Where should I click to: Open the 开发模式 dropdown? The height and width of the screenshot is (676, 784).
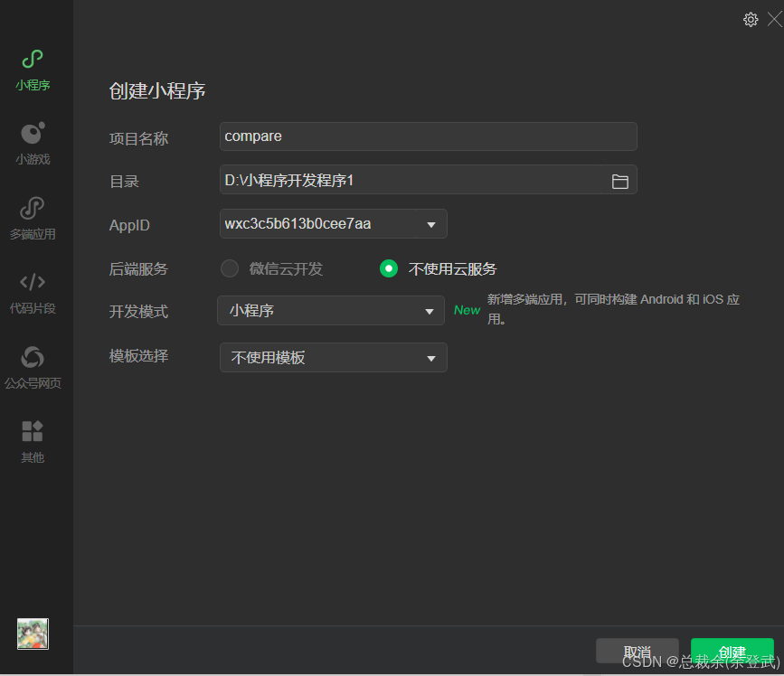point(331,311)
